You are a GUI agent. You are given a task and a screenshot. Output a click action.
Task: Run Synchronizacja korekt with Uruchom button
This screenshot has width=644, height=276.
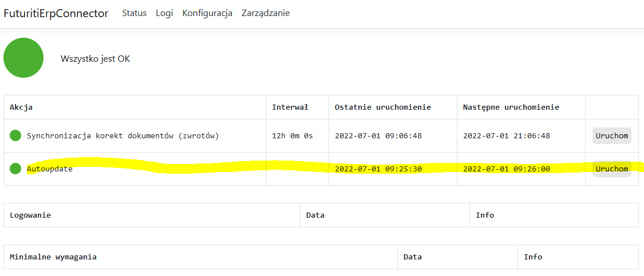tap(611, 136)
